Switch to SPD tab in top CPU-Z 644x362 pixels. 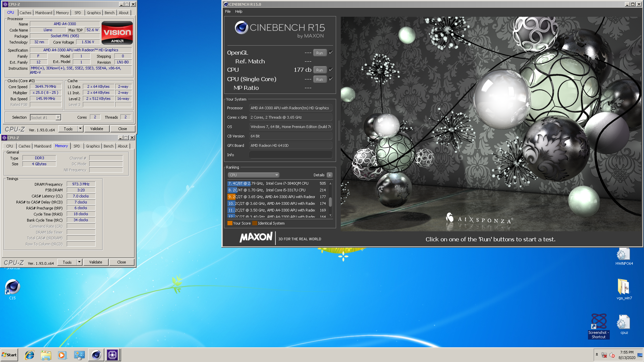coord(78,13)
